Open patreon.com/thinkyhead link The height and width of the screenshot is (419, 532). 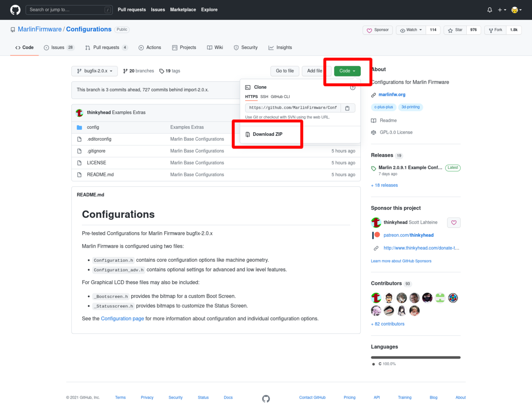point(408,235)
